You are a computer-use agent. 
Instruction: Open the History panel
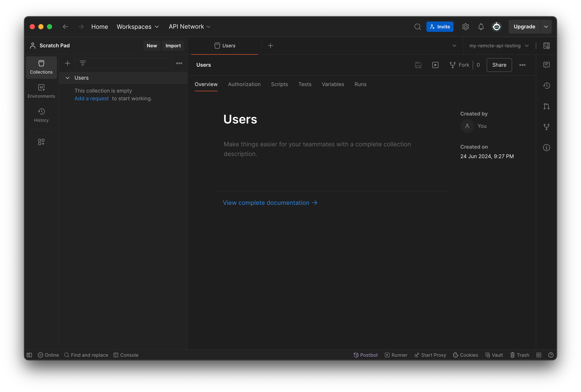[x=41, y=115]
